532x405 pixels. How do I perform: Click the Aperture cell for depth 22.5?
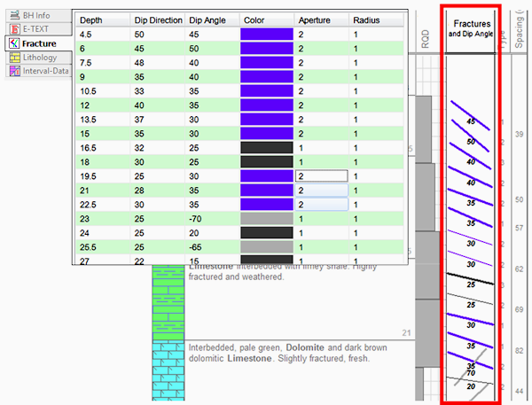(321, 205)
